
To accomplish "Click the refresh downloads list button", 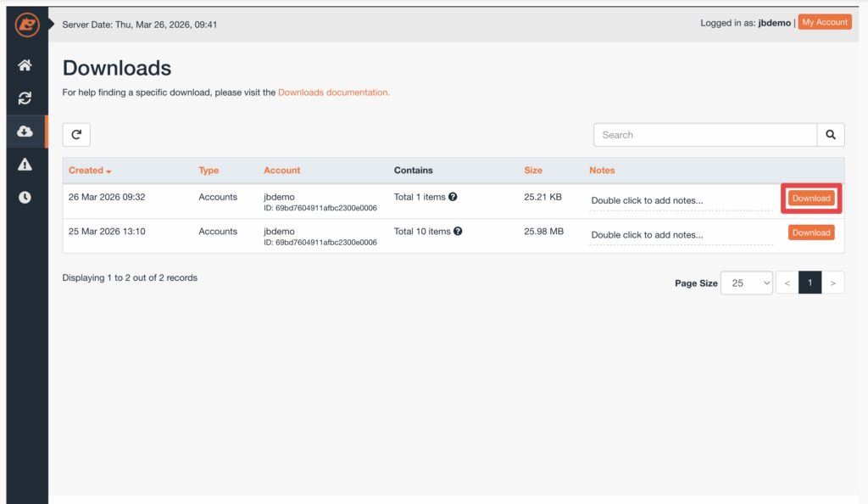I will (76, 135).
